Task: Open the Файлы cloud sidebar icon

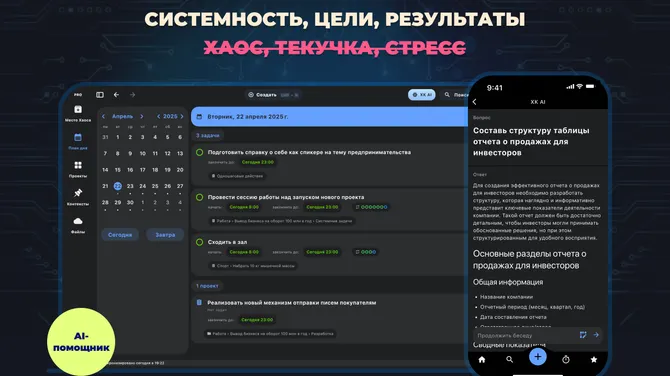Action: 78,221
